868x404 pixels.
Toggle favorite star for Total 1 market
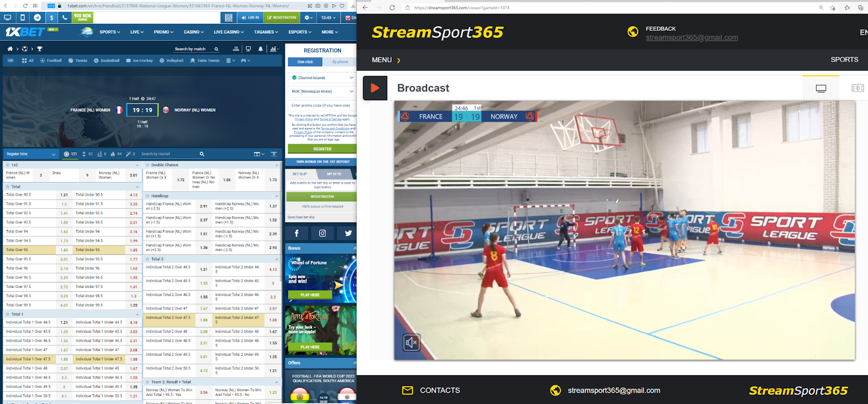(8, 314)
